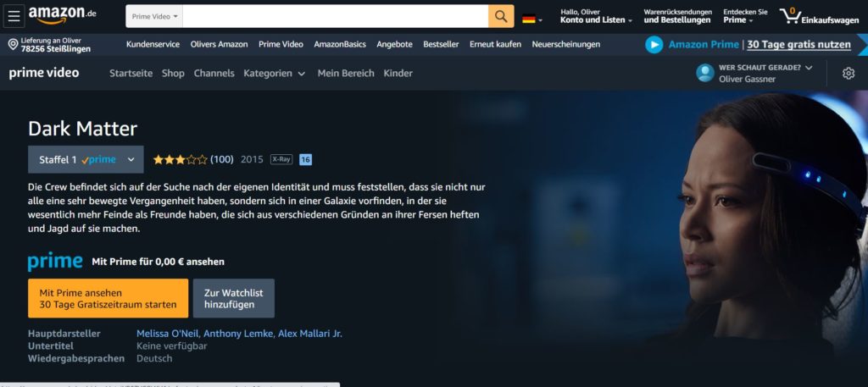Expand the Kategorien dropdown
This screenshot has width=868, height=387.
click(x=274, y=73)
